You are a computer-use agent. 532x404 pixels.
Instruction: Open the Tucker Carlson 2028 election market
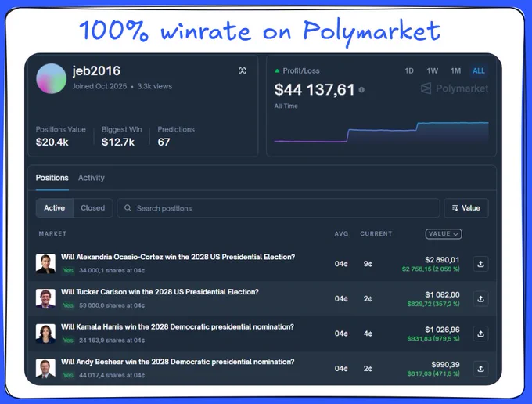(x=160, y=292)
